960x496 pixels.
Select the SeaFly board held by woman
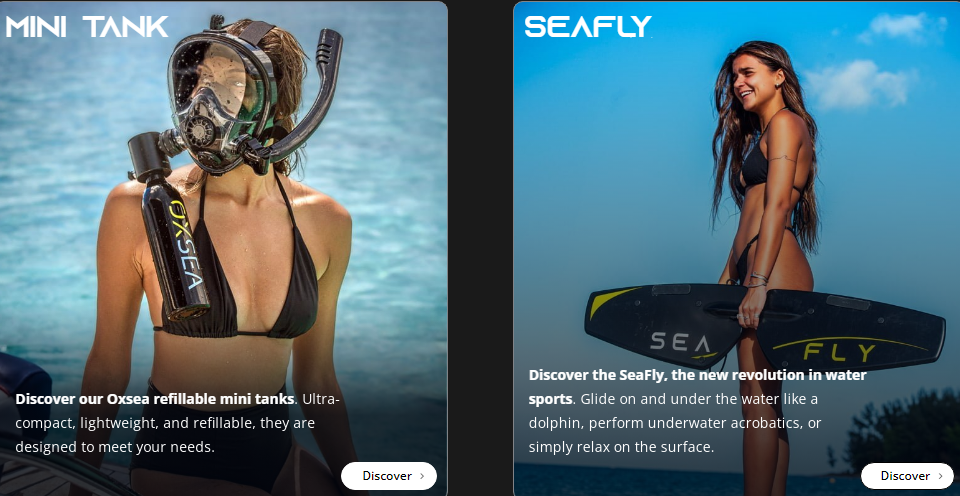[764, 324]
